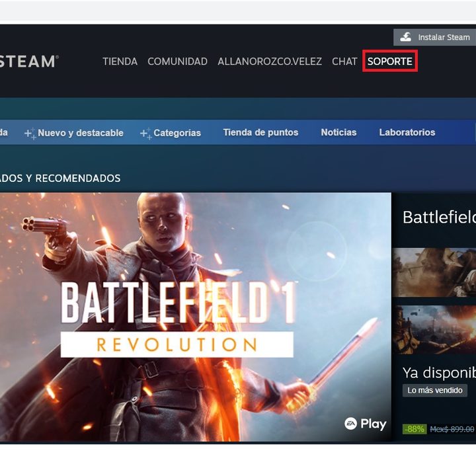Open the TIENDA menu
The height and width of the screenshot is (476, 476).
[120, 61]
